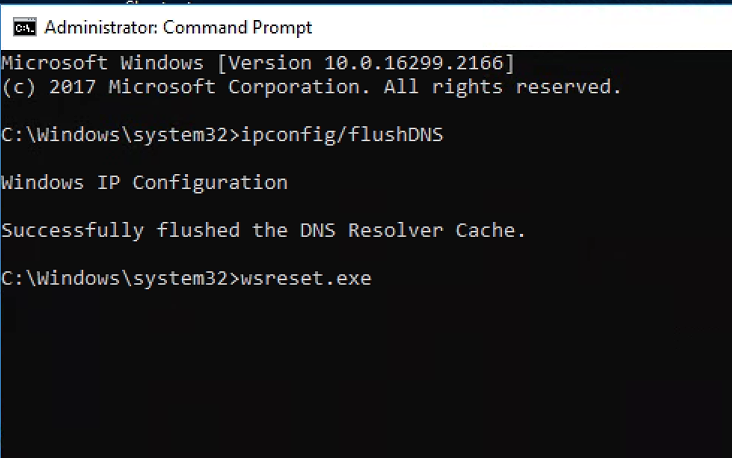Click the first C:\Windows\system32 prompt

click(x=114, y=134)
